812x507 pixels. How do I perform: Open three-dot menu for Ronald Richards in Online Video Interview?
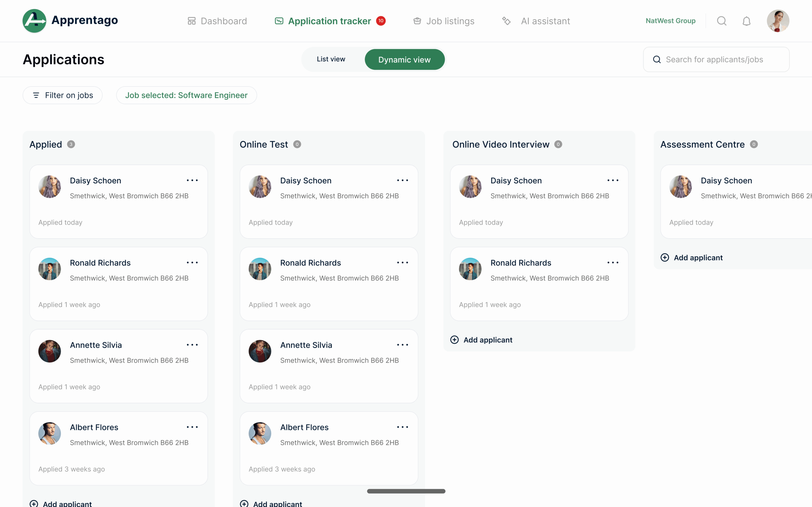pyautogui.click(x=613, y=263)
